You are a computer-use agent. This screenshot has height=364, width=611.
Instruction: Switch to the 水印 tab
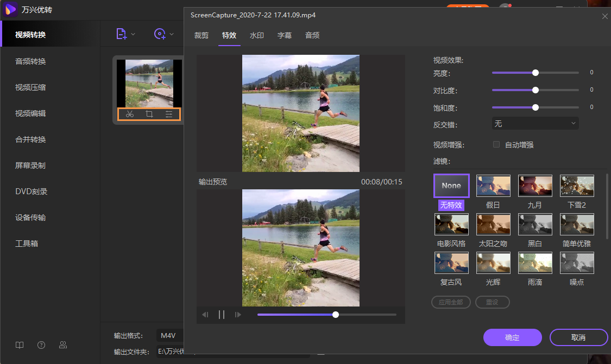pos(257,35)
